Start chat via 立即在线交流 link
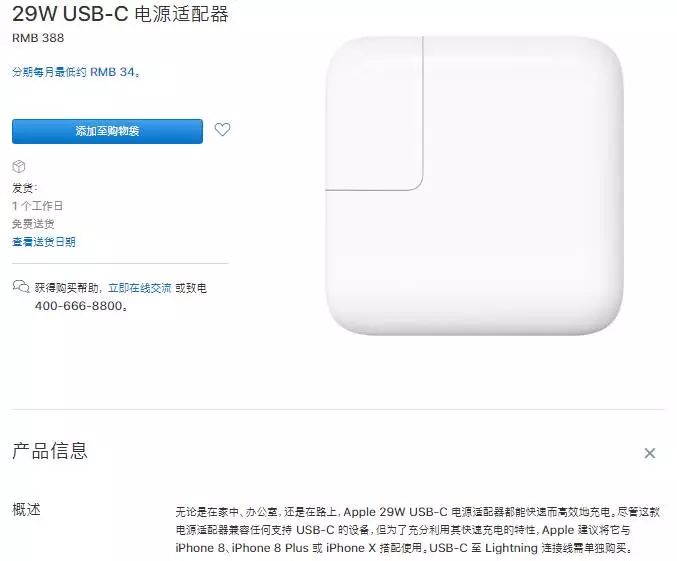 point(139,288)
